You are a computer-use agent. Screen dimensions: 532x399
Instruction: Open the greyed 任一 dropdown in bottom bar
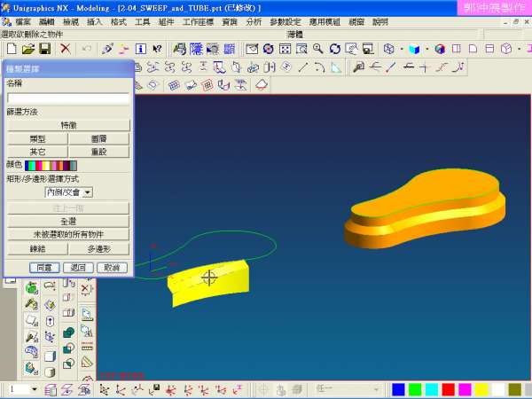point(347,389)
